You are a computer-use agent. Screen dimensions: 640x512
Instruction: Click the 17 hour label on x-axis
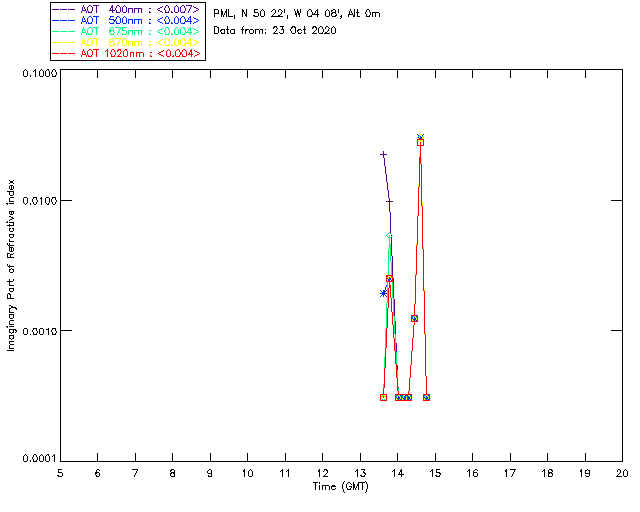click(510, 473)
